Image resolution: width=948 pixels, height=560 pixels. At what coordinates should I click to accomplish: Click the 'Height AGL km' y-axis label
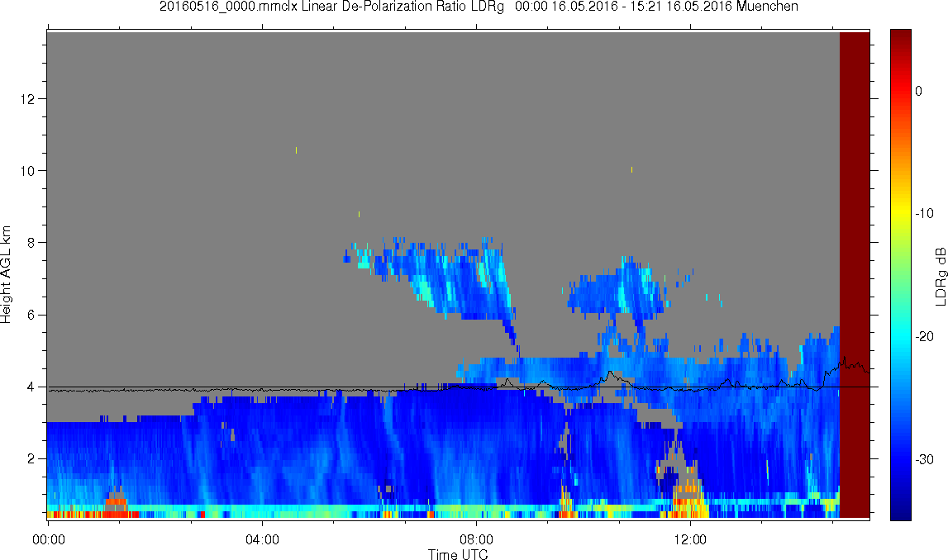pyautogui.click(x=6, y=275)
